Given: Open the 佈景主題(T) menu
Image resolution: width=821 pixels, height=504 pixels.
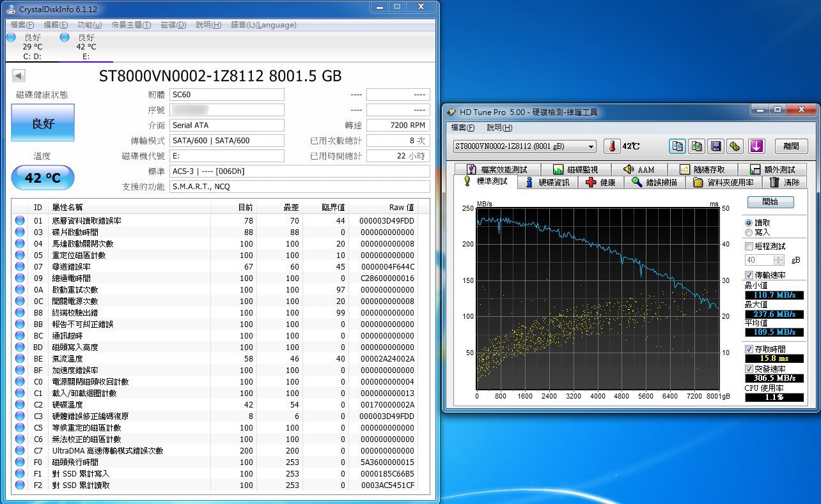Looking at the screenshot, I should click(131, 25).
